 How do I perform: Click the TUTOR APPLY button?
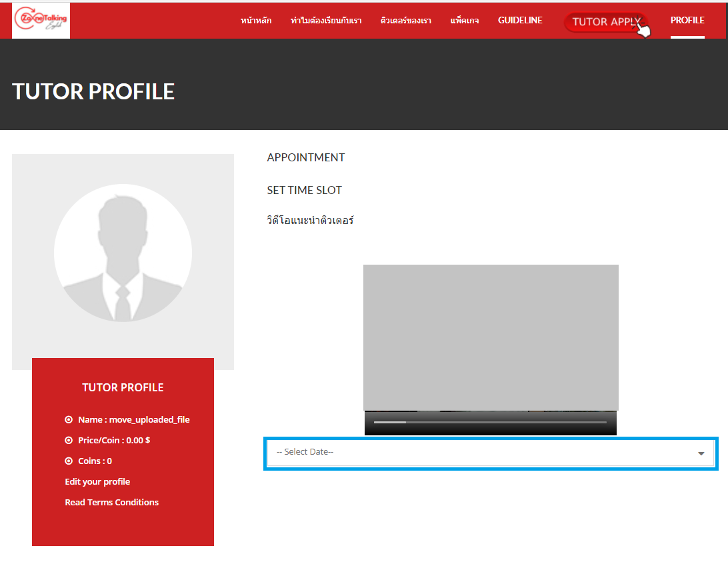point(606,22)
